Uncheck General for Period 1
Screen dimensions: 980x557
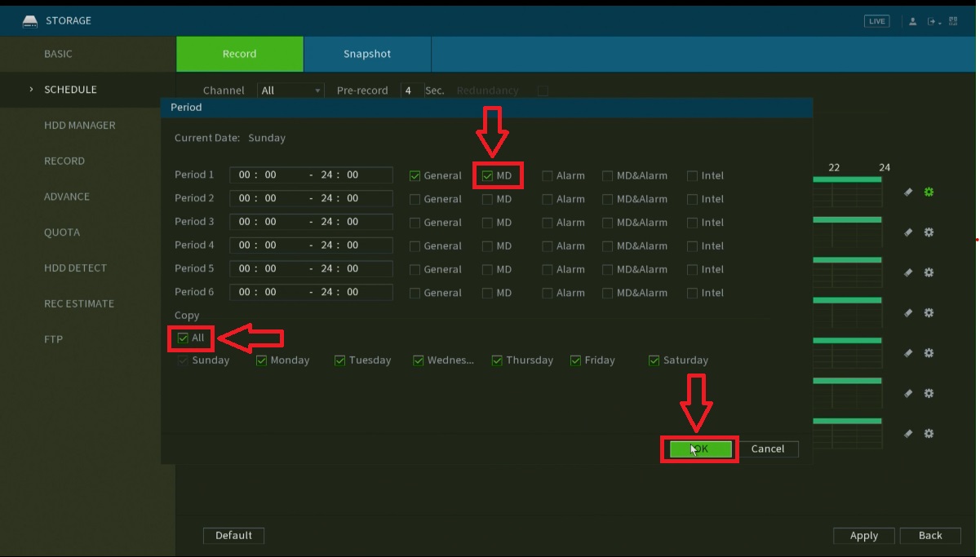[x=415, y=175]
